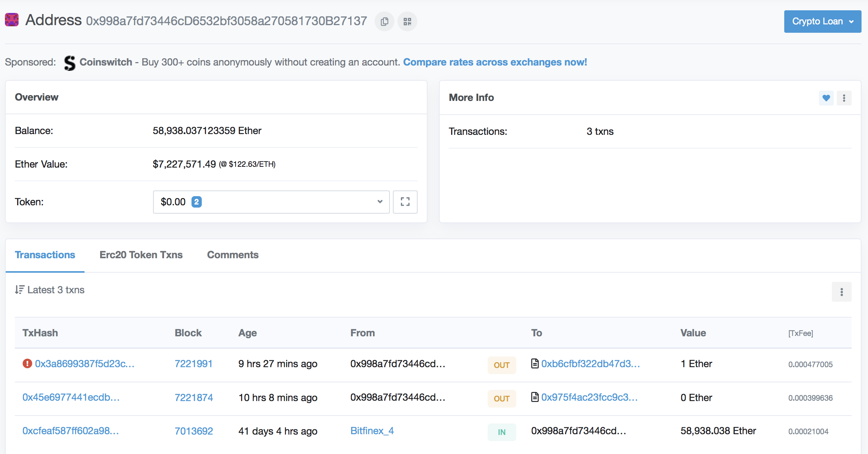Click the 1 Ether value cell
This screenshot has height=454, width=868.
696,364
